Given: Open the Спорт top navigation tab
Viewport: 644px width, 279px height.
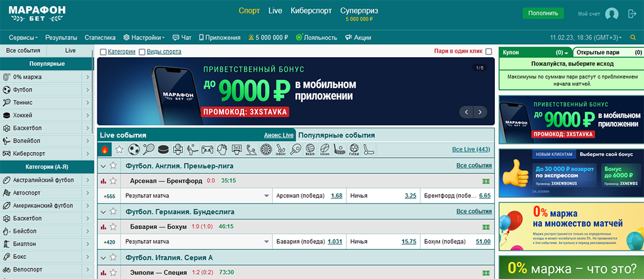Looking at the screenshot, I should 249,11.
